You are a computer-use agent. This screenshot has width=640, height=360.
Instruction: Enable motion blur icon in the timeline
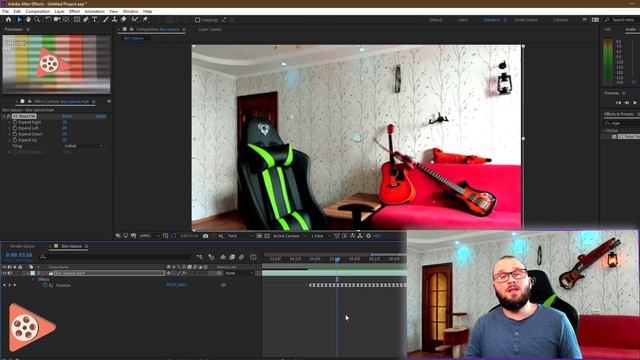tap(242, 257)
